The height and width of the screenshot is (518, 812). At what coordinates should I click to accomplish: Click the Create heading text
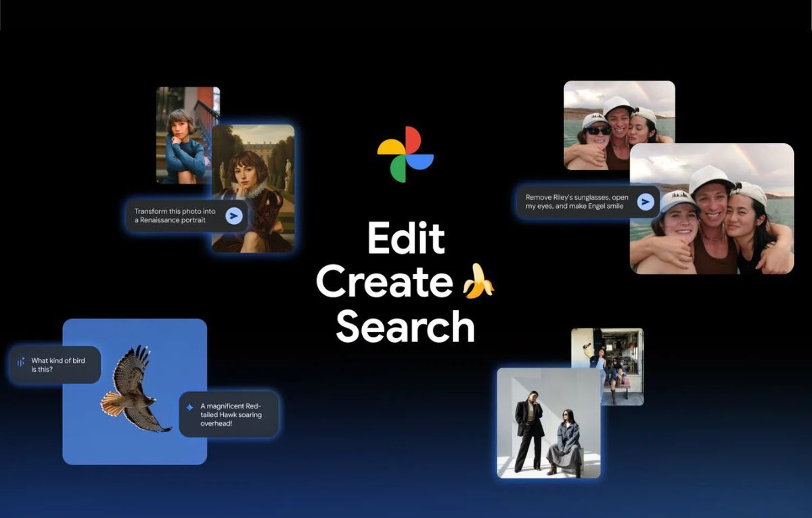coord(384,282)
